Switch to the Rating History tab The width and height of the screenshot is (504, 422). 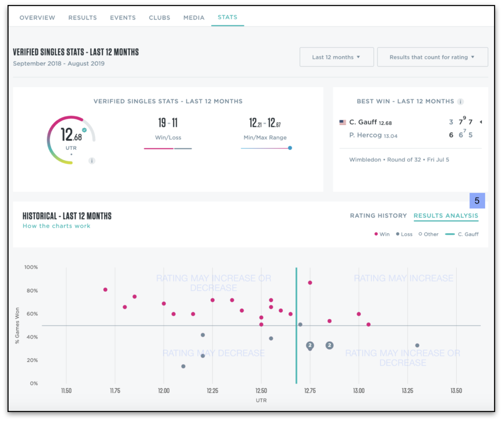click(x=378, y=216)
